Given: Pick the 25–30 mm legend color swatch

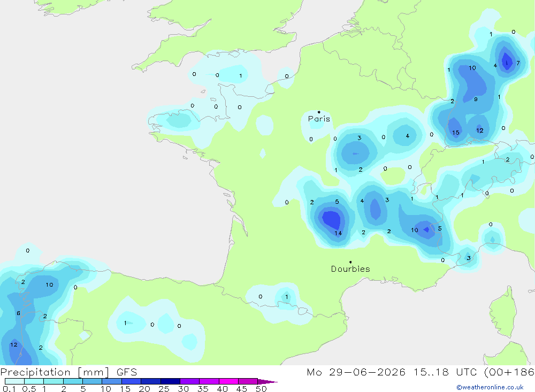Looking at the screenshot, I should pyautogui.click(x=170, y=381).
